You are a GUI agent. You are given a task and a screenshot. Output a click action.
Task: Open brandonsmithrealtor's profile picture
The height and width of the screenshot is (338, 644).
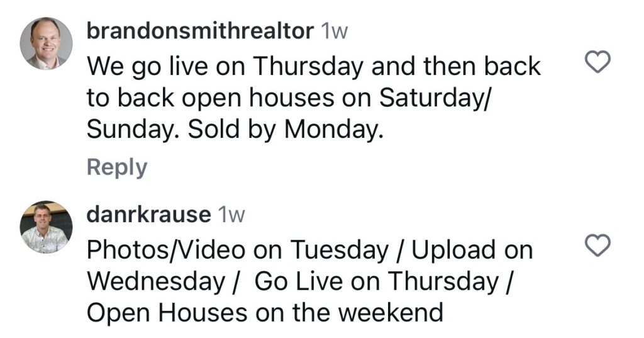tap(46, 43)
